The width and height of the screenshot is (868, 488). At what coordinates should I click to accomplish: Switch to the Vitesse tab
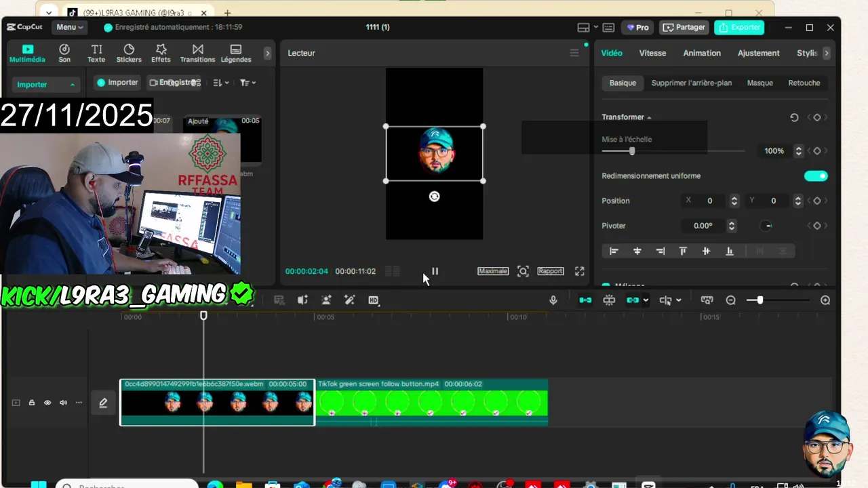coord(652,53)
